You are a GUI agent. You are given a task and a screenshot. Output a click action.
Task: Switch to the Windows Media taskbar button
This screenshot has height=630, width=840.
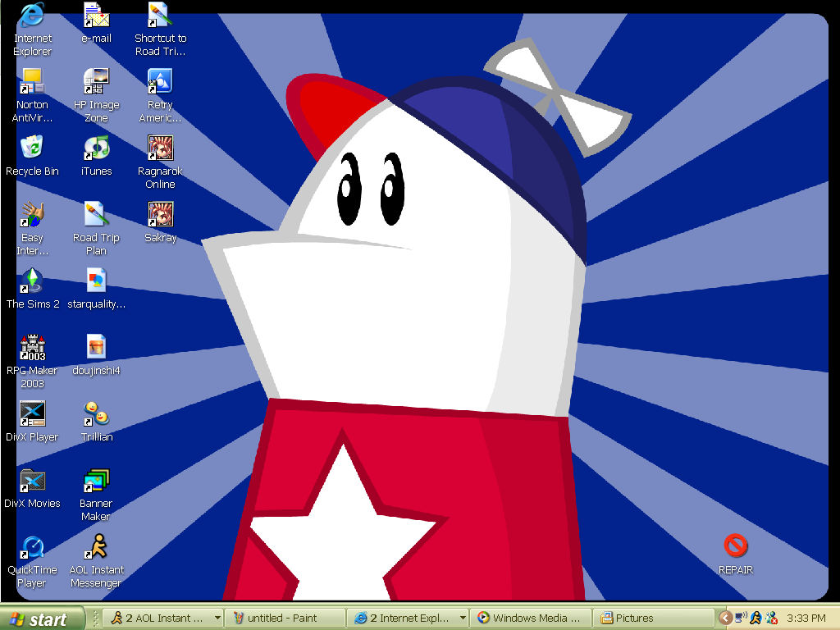tap(531, 619)
